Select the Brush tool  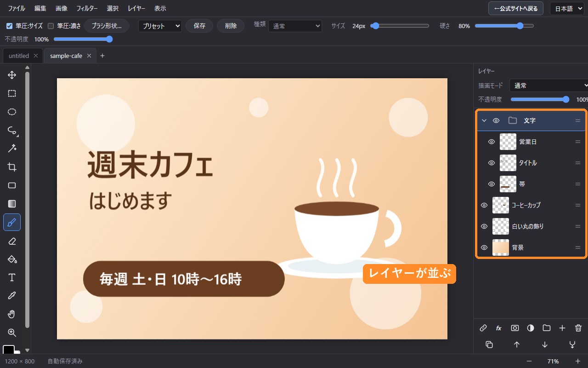click(12, 222)
